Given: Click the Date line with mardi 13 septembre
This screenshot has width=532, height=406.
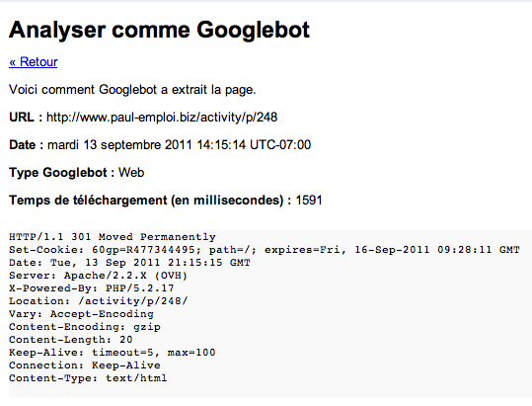Looking at the screenshot, I should pos(160,145).
